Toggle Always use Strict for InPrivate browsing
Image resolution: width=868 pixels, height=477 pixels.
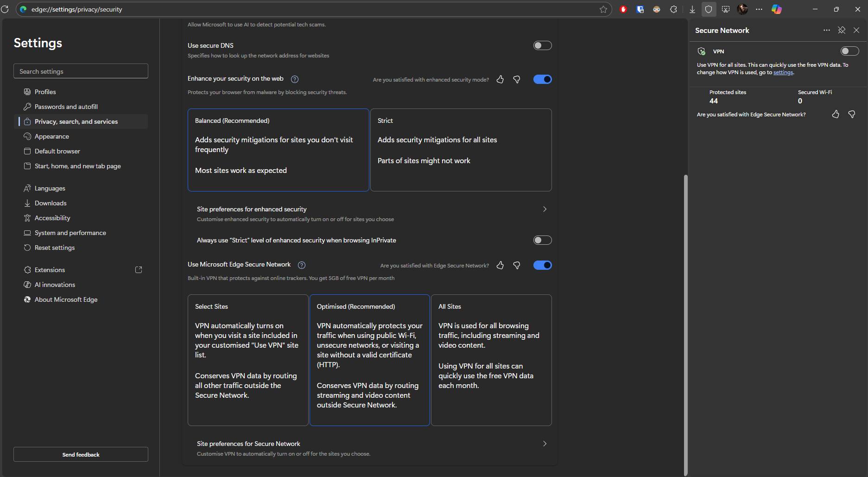pos(542,240)
